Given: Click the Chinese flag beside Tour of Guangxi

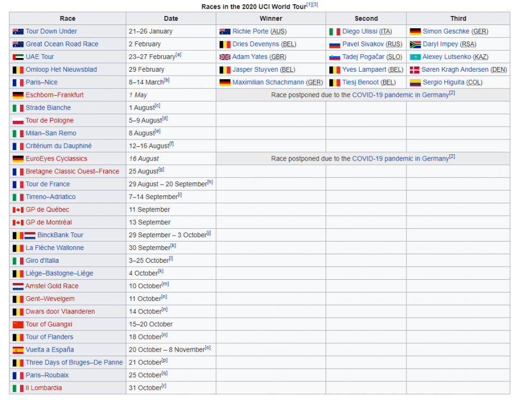Looking at the screenshot, I should point(18,324).
